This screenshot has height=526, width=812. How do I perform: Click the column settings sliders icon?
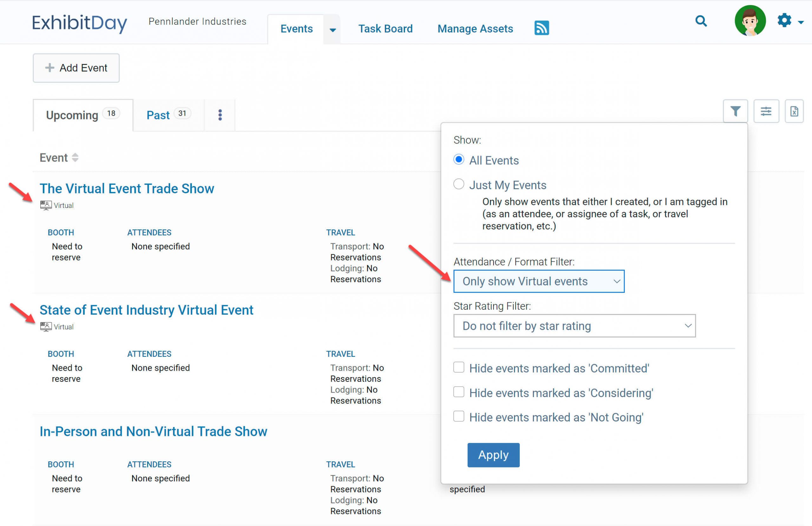tap(766, 111)
